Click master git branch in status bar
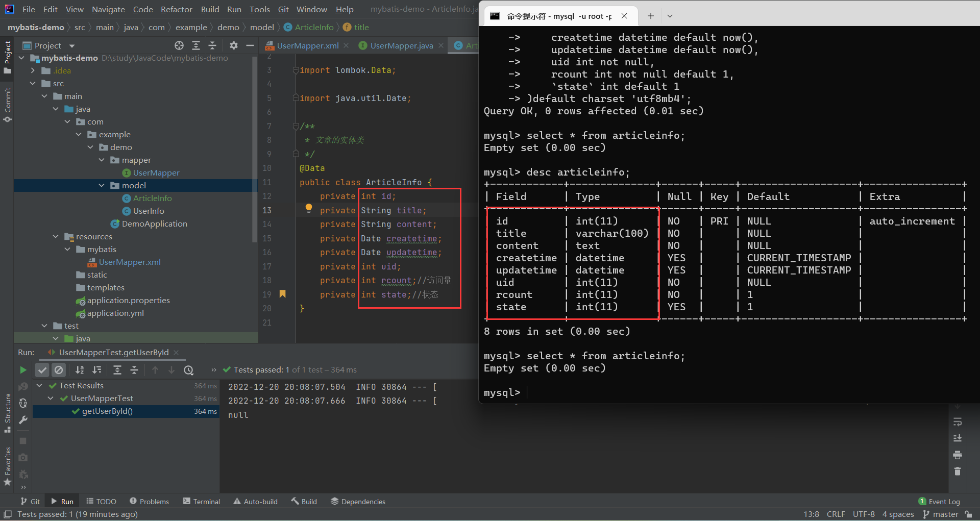Viewport: 980px width, 521px height. [941, 514]
